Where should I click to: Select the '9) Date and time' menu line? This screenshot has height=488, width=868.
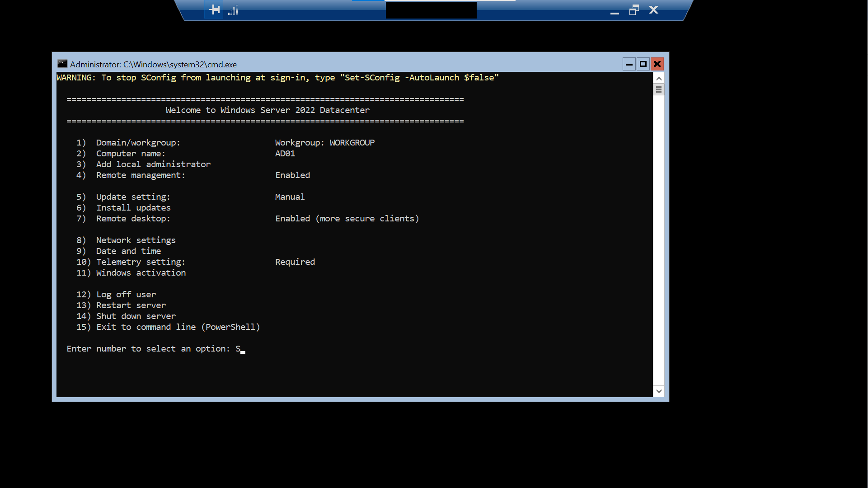click(128, 251)
